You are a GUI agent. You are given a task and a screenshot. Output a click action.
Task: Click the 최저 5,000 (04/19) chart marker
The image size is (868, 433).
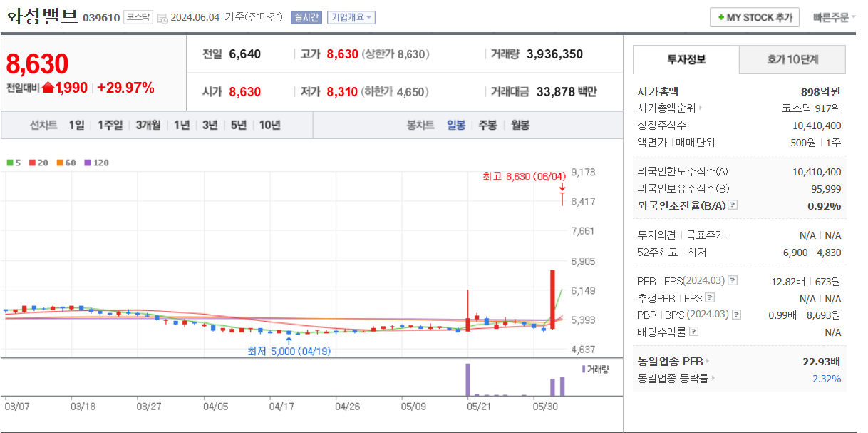[x=289, y=351]
